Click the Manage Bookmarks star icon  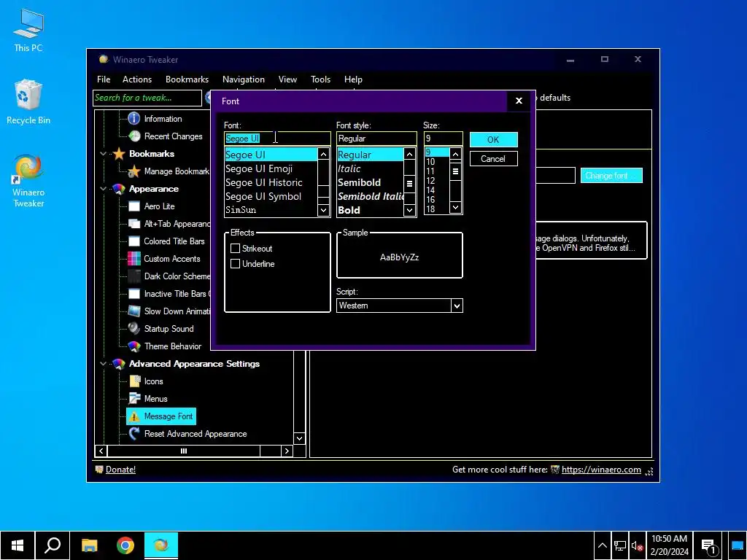point(134,171)
